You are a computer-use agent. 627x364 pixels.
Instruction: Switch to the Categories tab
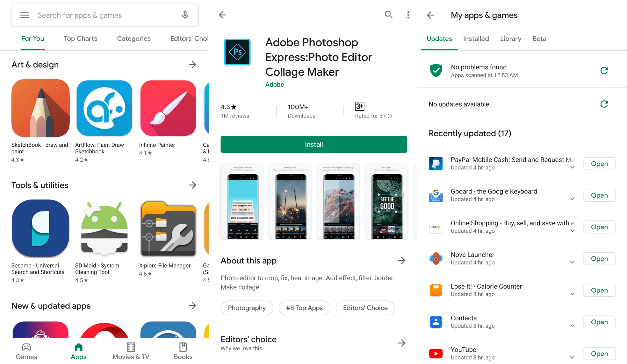click(134, 38)
